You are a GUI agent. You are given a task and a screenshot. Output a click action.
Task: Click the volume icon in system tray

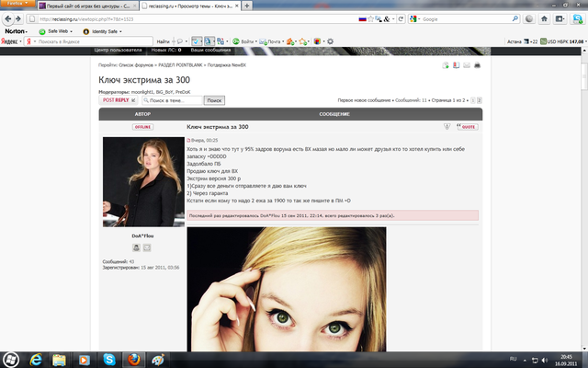point(545,360)
